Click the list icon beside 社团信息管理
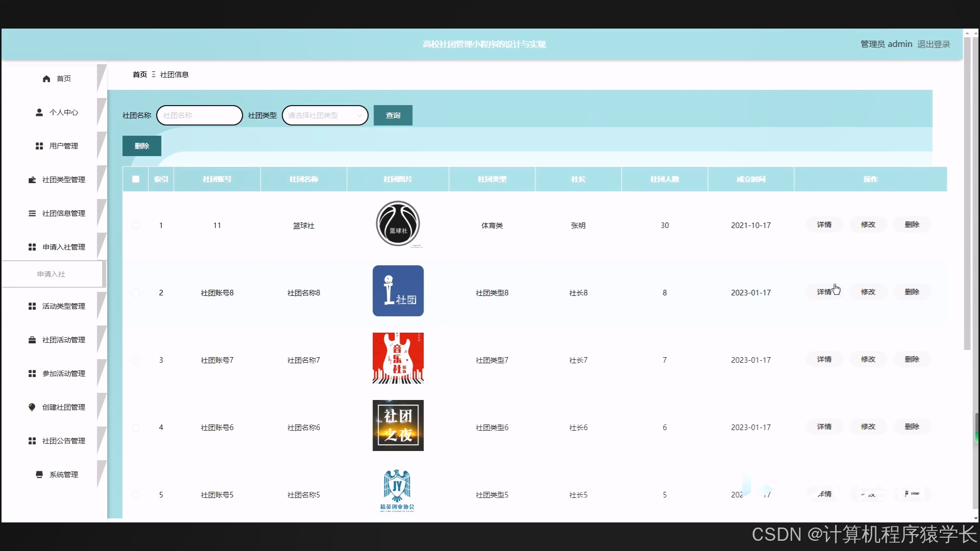 32,213
